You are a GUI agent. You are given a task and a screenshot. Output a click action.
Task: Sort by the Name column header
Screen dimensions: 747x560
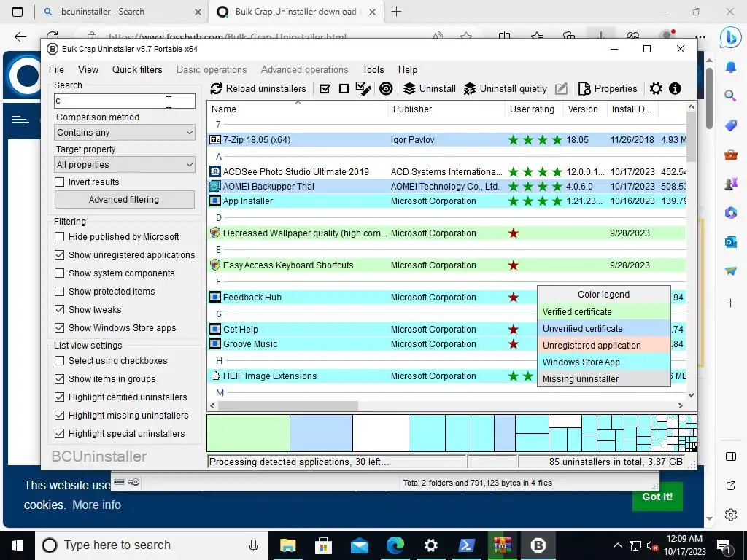pyautogui.click(x=298, y=109)
